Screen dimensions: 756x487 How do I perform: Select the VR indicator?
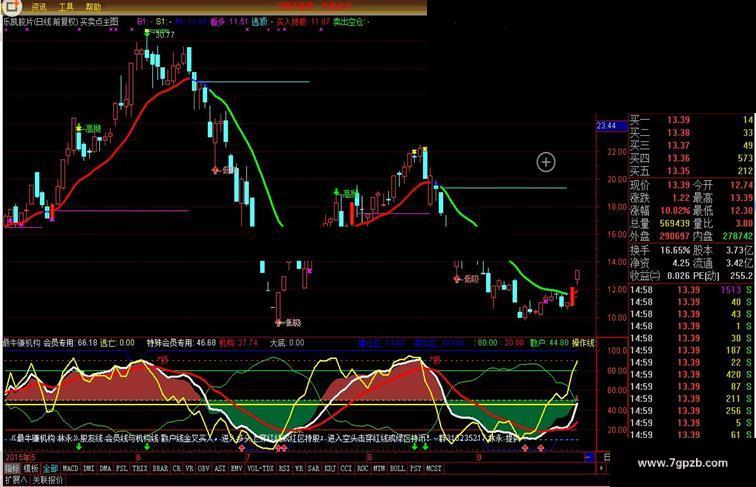pos(189,468)
